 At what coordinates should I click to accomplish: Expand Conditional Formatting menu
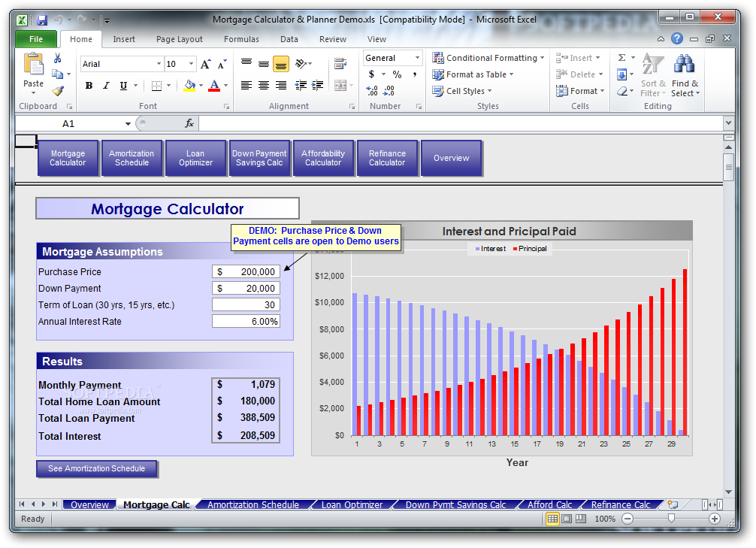(488, 58)
